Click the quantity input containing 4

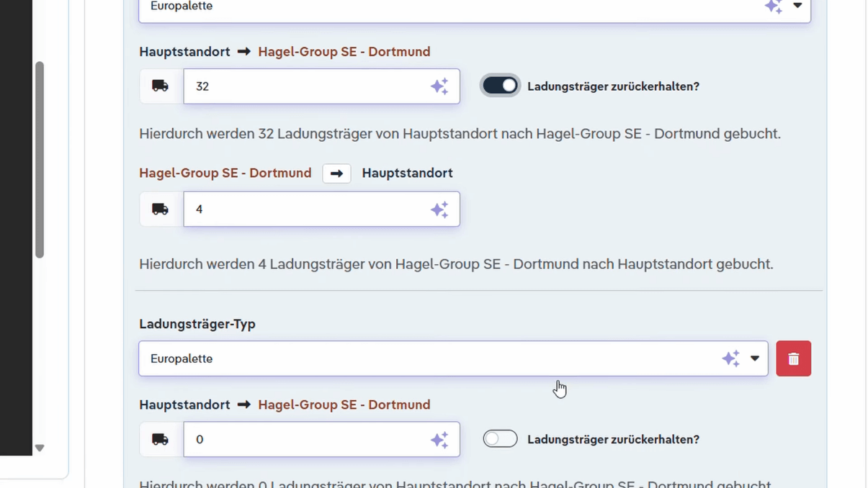(321, 209)
